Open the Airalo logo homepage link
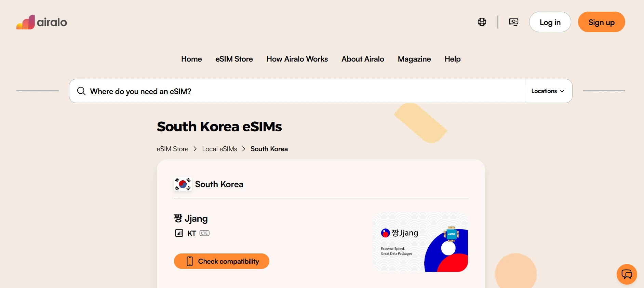Screen dimensions: 644x288 coord(42,22)
